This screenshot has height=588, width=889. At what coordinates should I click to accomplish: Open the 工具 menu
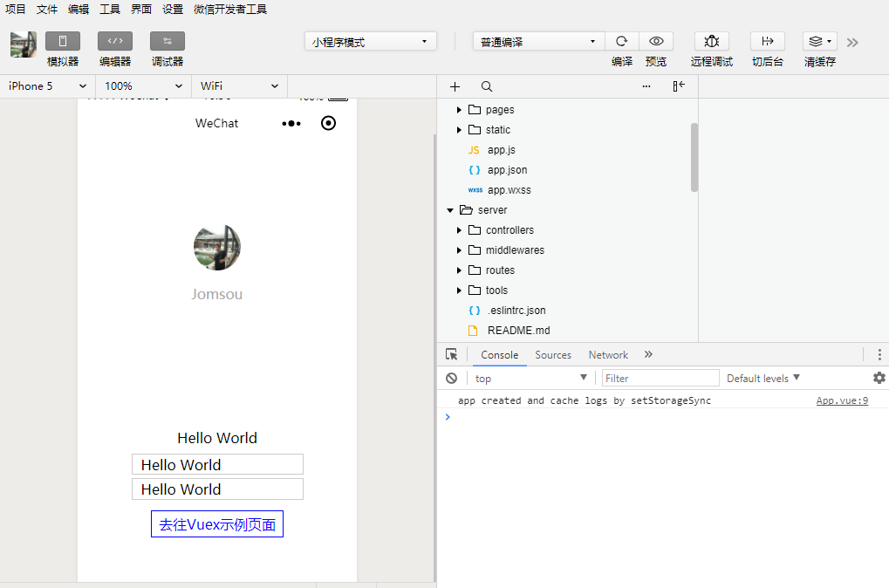point(110,9)
